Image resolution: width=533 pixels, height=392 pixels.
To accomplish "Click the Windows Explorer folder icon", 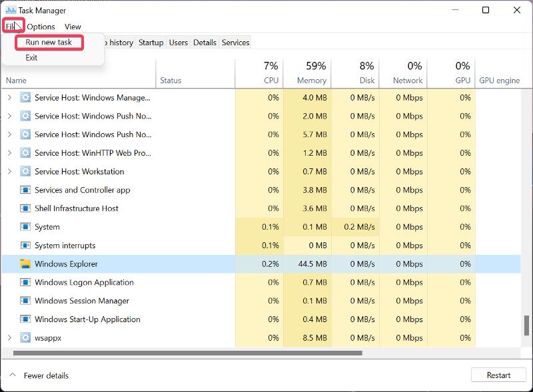I will (25, 264).
